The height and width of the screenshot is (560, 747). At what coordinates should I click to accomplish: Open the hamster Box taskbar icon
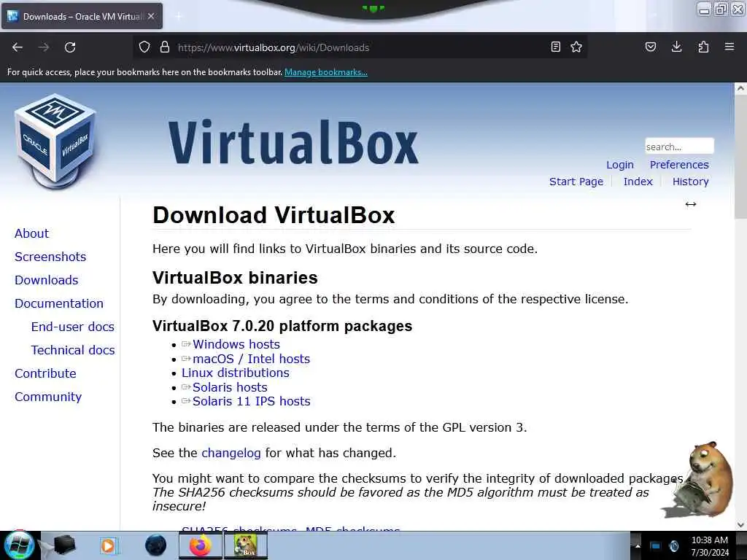245,545
